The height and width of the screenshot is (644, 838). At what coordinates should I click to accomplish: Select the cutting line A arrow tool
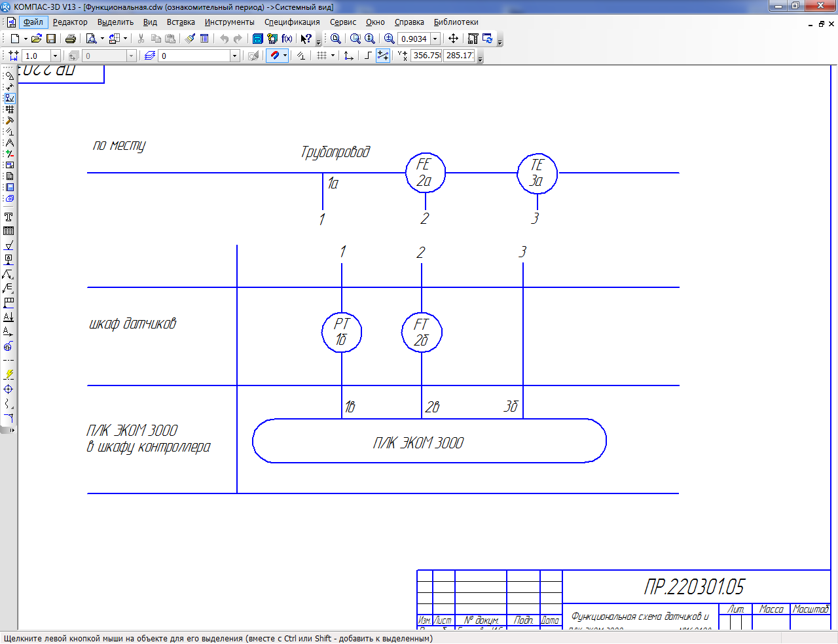tap(9, 317)
